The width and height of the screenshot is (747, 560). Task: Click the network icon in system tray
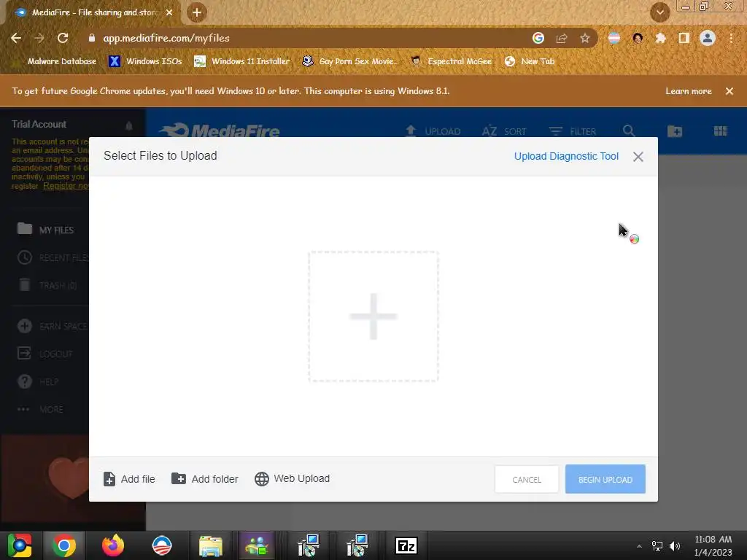(x=657, y=546)
